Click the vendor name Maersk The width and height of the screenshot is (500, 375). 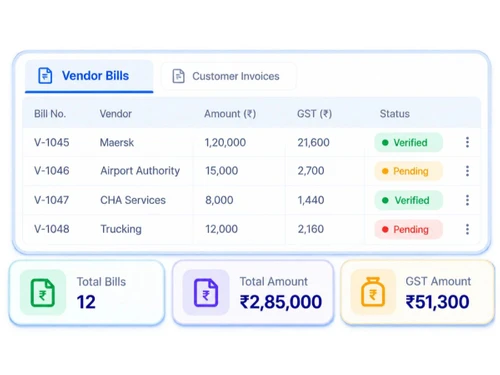pyautogui.click(x=117, y=143)
